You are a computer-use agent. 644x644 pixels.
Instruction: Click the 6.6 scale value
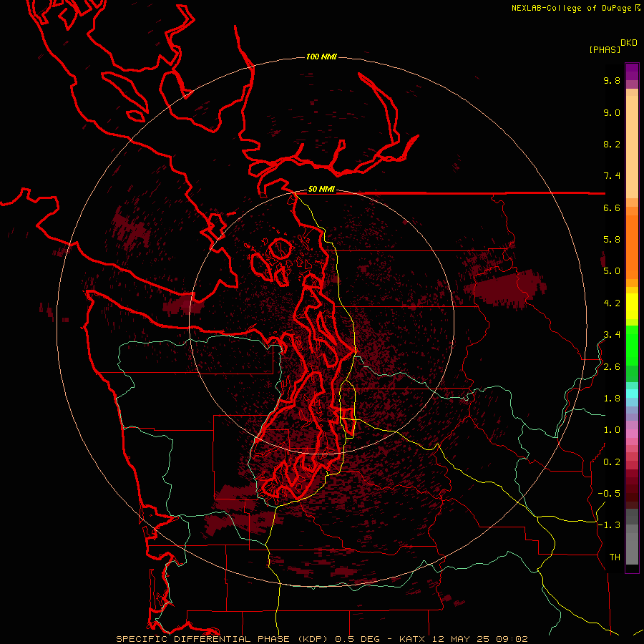point(612,208)
